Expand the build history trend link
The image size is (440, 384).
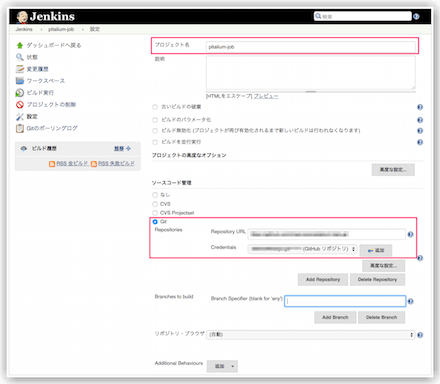tap(122, 148)
